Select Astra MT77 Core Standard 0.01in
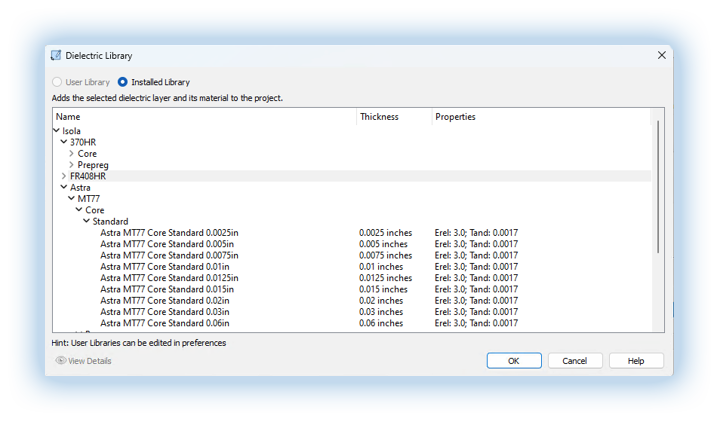The height and width of the screenshot is (421, 719). [165, 266]
